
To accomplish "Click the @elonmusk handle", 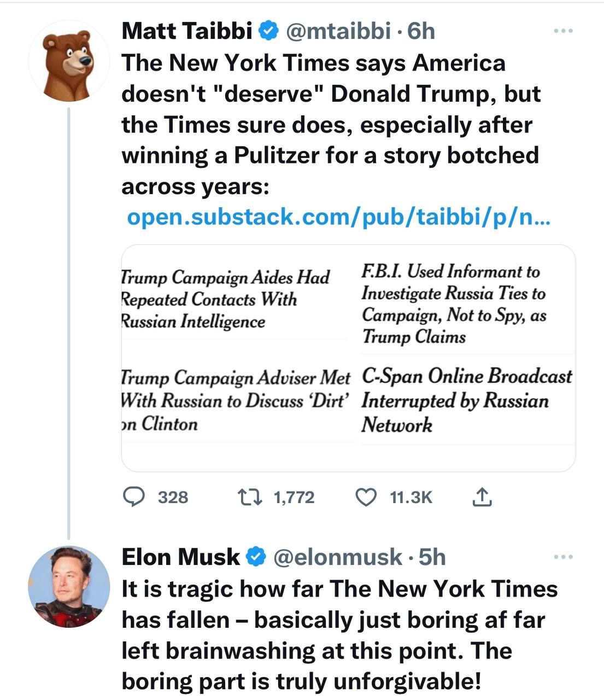I will pos(337,557).
